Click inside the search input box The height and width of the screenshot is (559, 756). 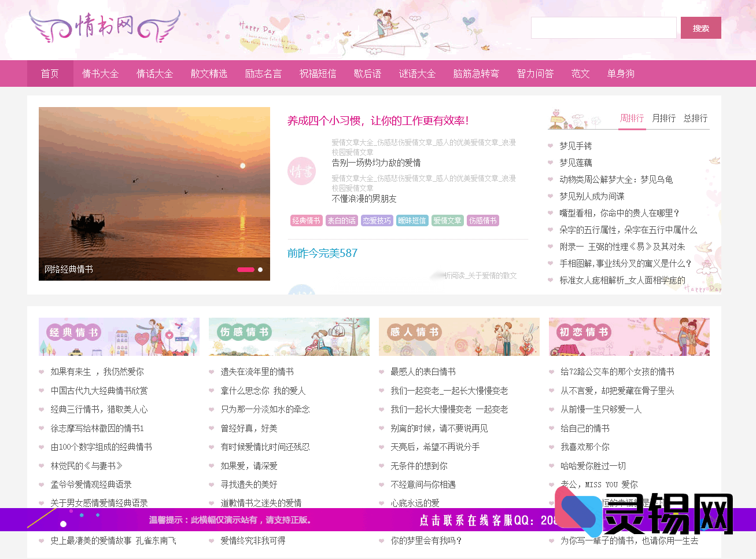point(603,27)
